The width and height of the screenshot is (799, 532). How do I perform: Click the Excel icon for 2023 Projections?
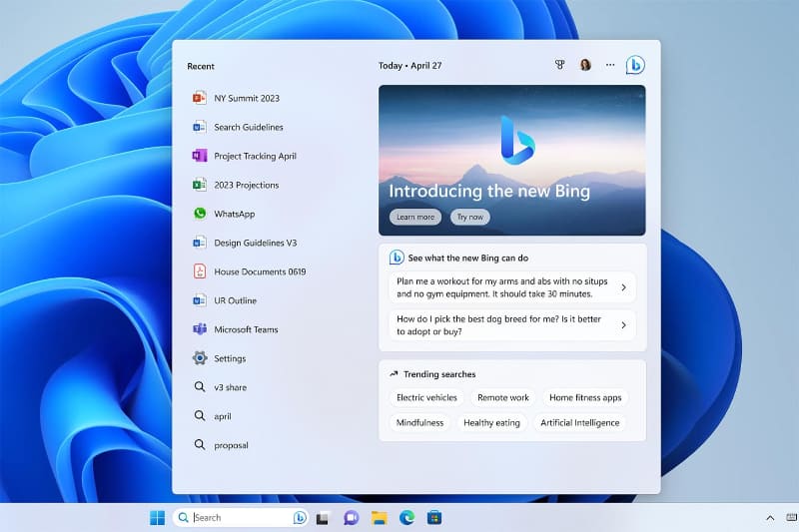(199, 185)
